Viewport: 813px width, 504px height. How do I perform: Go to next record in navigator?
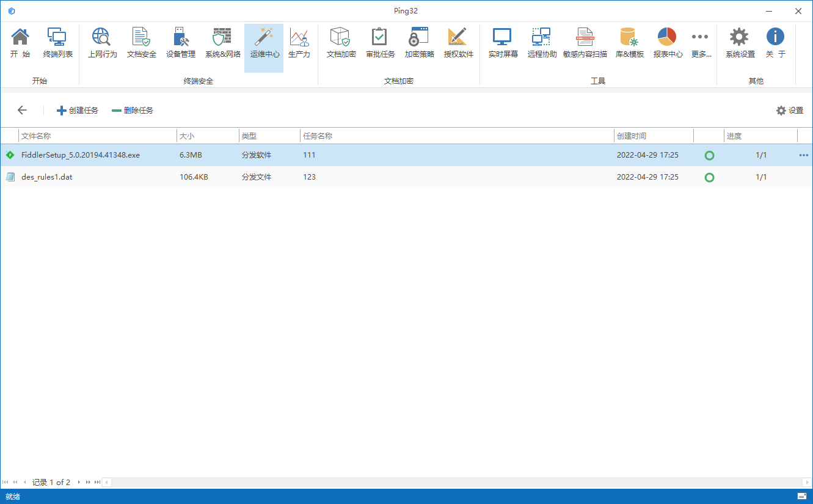(79, 482)
